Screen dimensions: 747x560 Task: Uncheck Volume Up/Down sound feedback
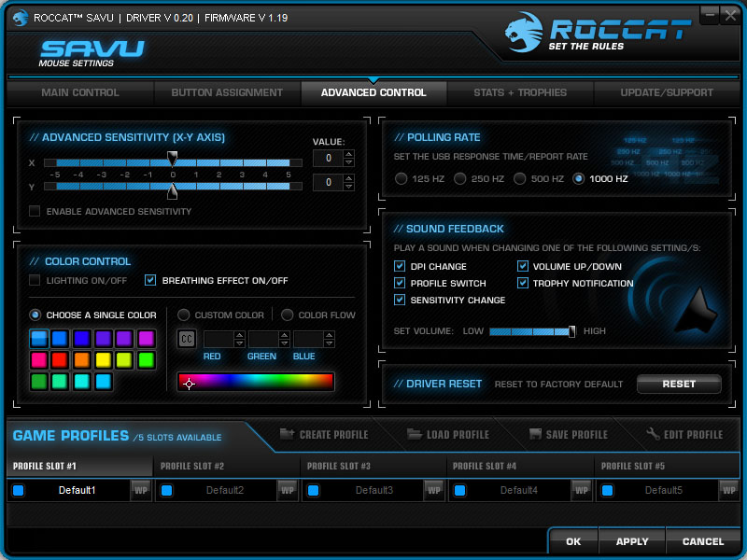[x=523, y=266]
